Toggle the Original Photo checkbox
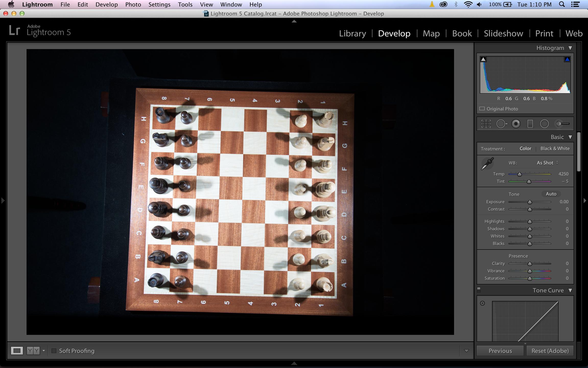Viewport: 588px width, 368px height. tap(482, 109)
